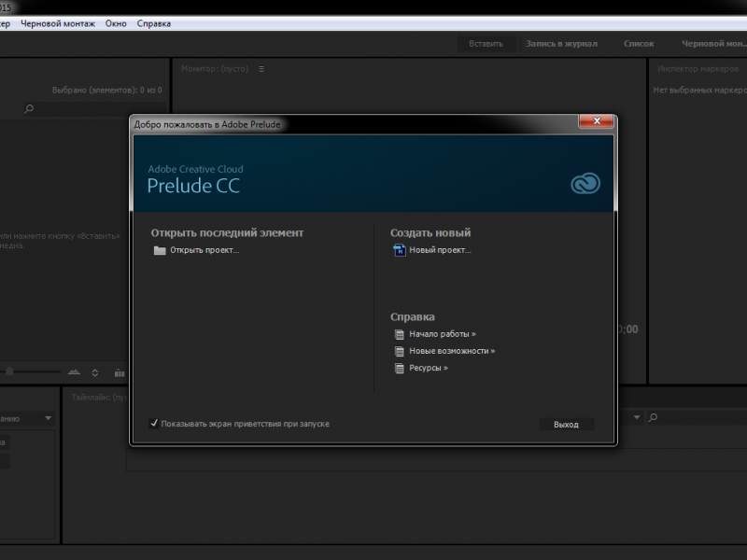Click the project panel search field
This screenshot has width=747, height=560.
[x=95, y=109]
